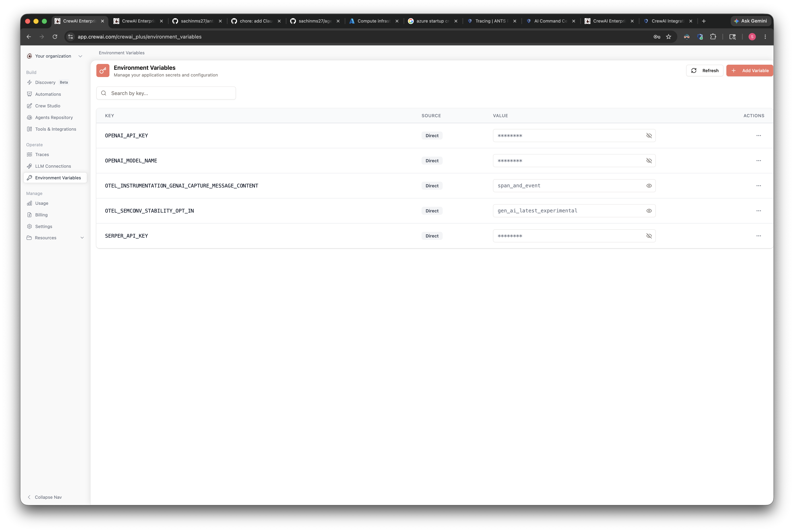Open Tools & Integrations
Screen dimensions: 794x532
coord(55,129)
